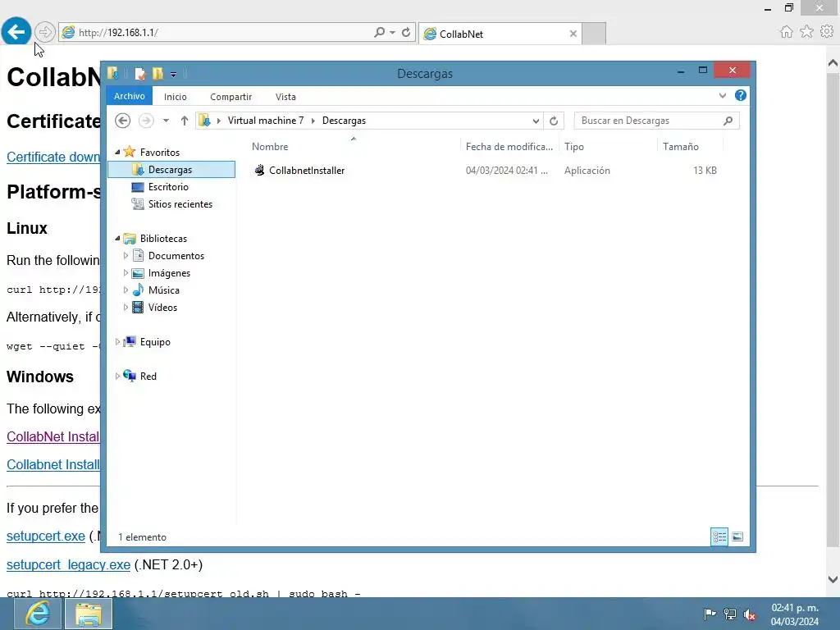Select Descargas in the Favoritos list
Image resolution: width=840 pixels, height=630 pixels.
click(171, 169)
